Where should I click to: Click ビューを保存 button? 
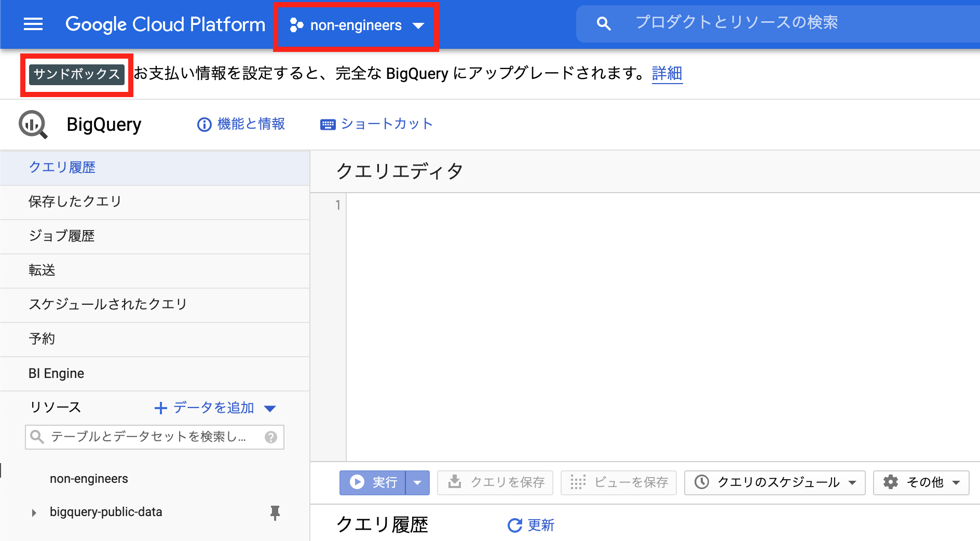(618, 482)
